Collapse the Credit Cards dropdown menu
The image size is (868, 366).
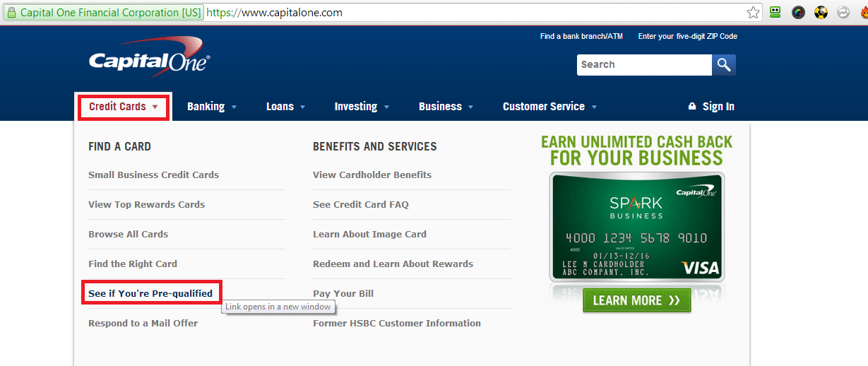[x=123, y=107]
